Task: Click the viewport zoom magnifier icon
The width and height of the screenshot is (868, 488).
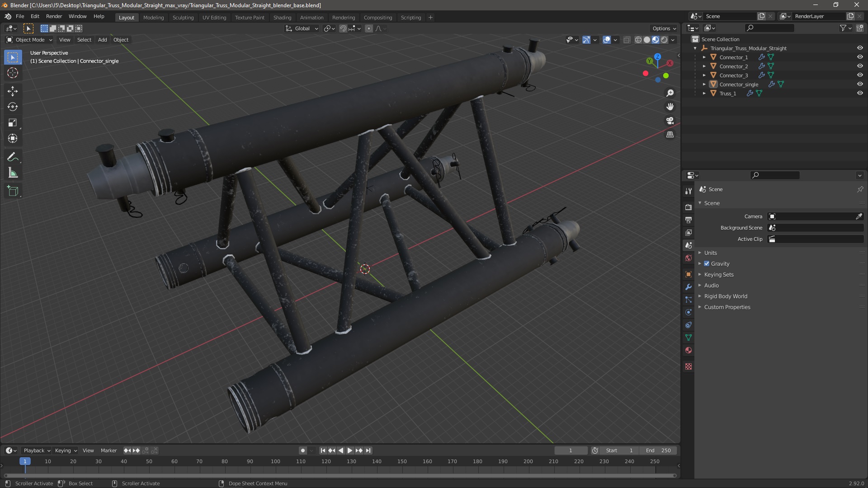Action: [x=670, y=93]
